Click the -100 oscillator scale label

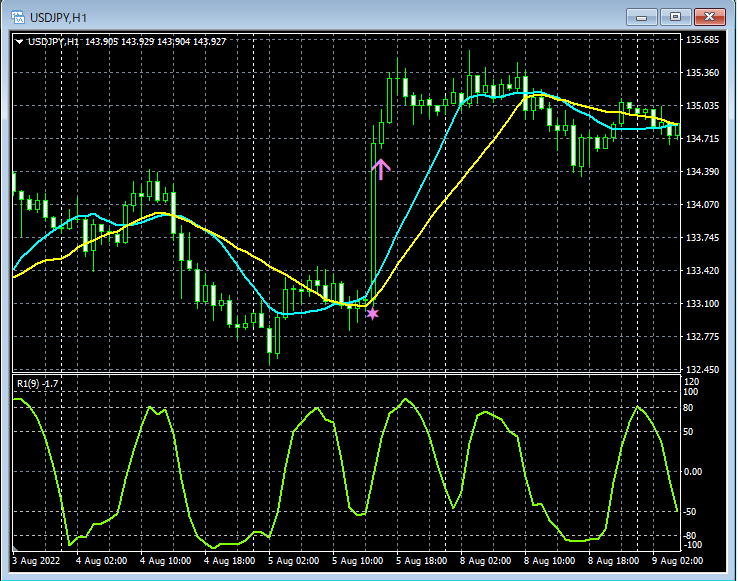[x=691, y=545]
